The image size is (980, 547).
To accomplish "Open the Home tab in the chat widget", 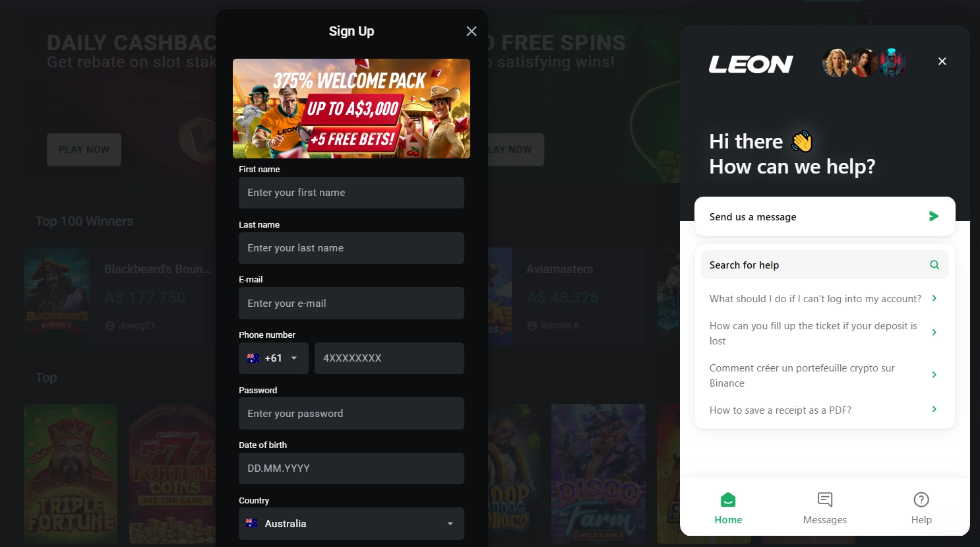I will tap(728, 508).
